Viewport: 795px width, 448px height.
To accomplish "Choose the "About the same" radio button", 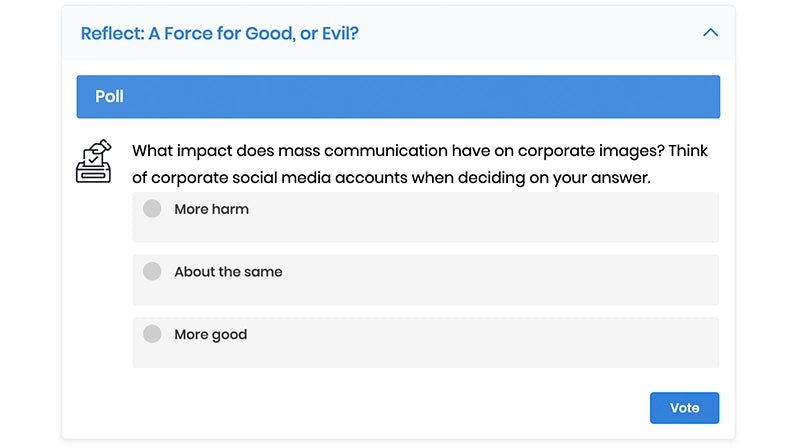I will 152,271.
